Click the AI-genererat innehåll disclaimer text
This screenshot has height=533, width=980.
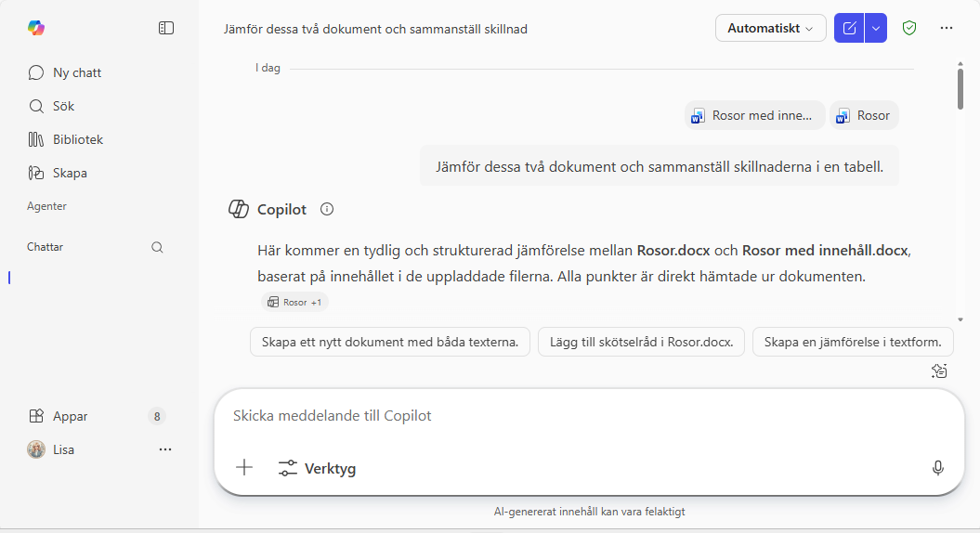(x=589, y=512)
